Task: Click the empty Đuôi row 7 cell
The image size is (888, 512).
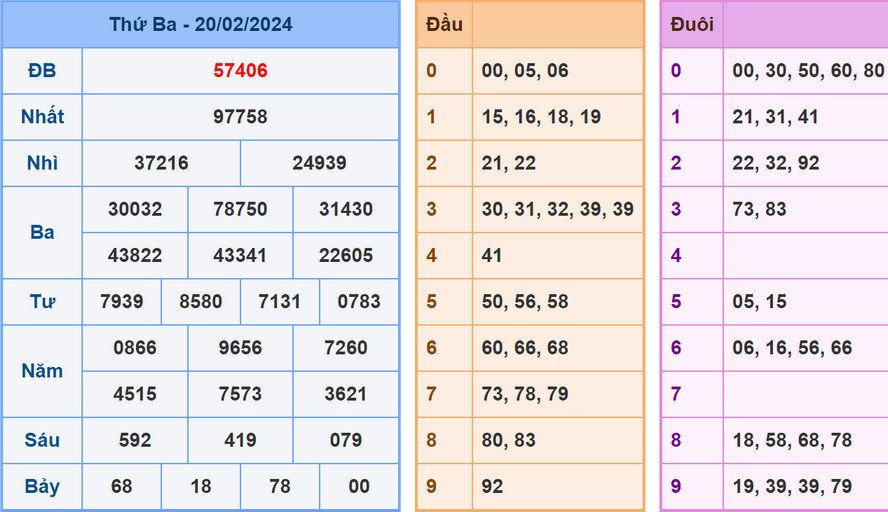Action: click(806, 394)
